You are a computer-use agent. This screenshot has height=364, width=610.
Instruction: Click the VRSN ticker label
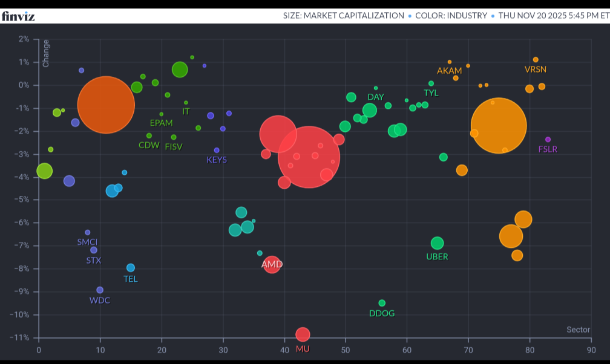536,70
